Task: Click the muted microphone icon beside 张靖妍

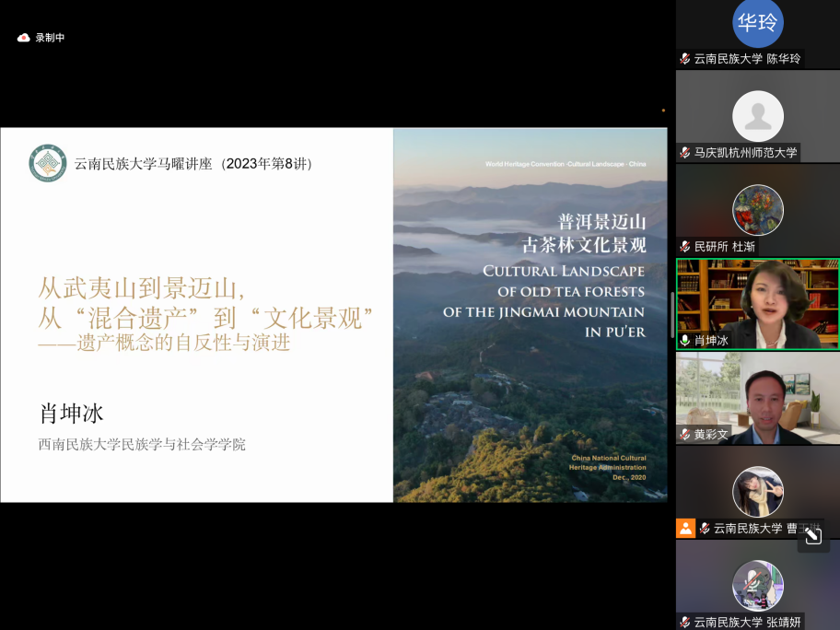Action: [684, 622]
